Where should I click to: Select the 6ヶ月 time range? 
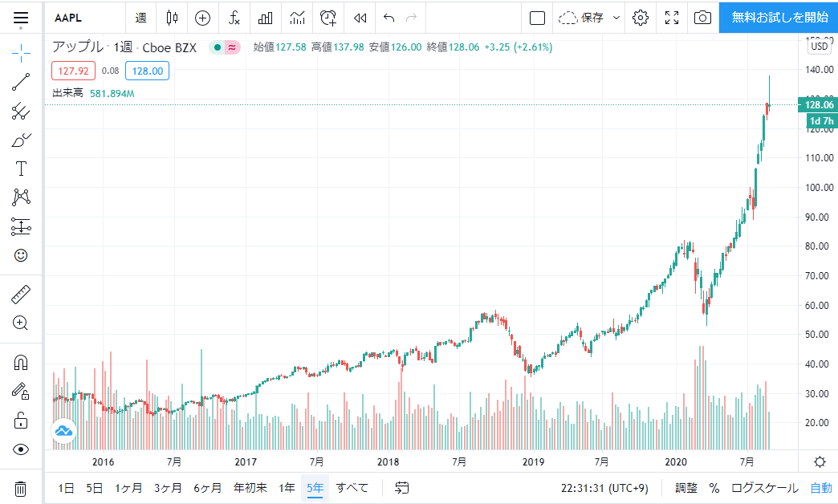207,488
